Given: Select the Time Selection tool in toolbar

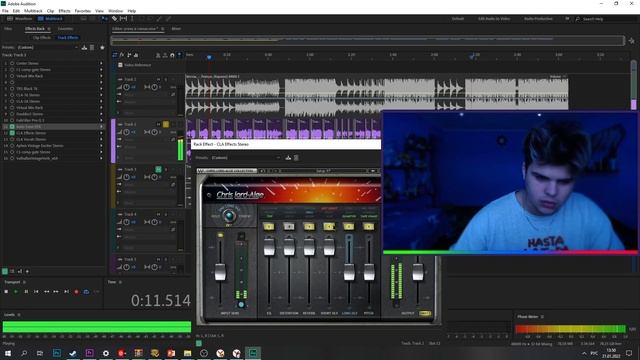Looking at the screenshot, I should pyautogui.click(x=132, y=18).
